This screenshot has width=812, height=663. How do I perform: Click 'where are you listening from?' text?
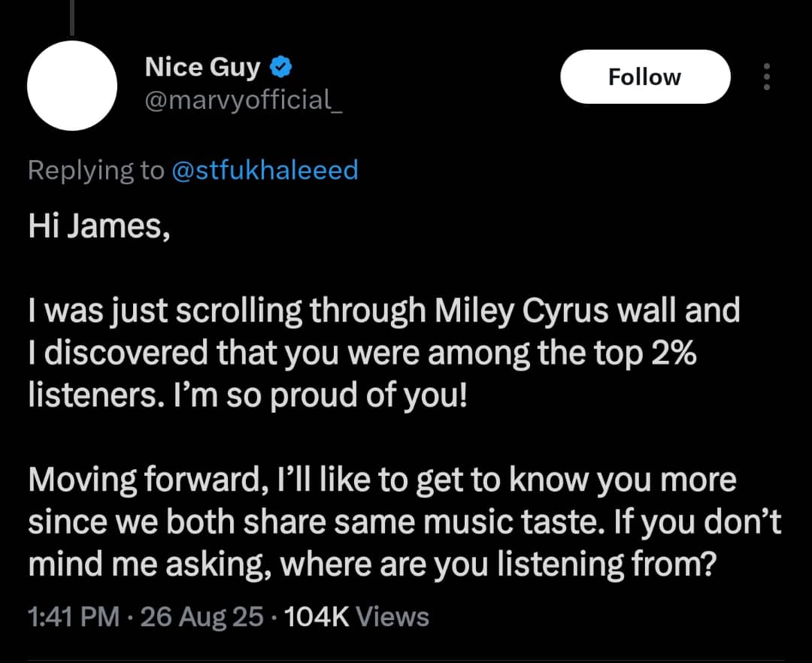pyautogui.click(x=495, y=565)
